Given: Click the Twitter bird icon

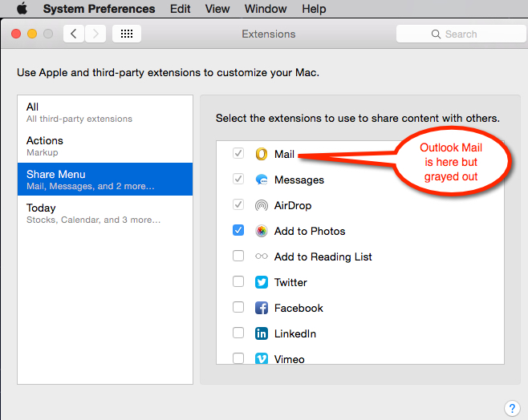Looking at the screenshot, I should [262, 282].
